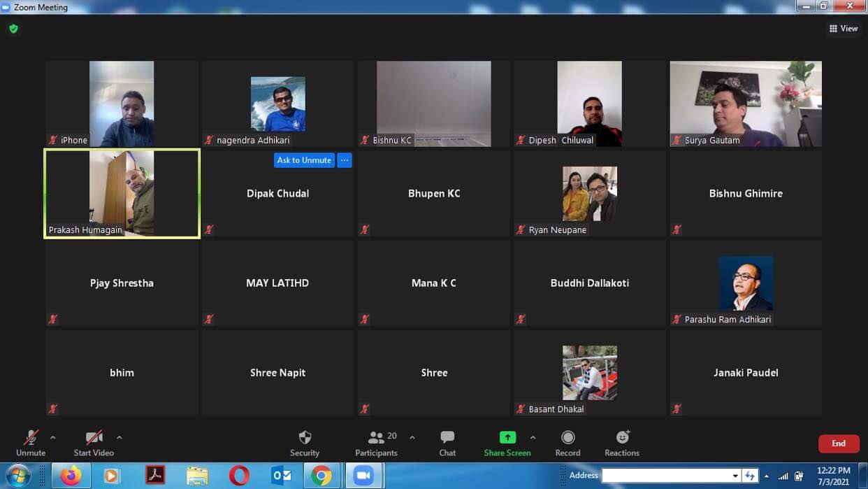868x489 pixels.
Task: Expand the video options arrow beside Start Video
Action: click(x=120, y=438)
